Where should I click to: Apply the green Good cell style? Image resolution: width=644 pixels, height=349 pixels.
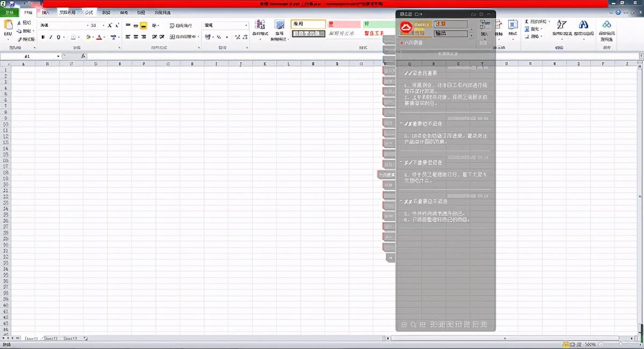coord(378,24)
